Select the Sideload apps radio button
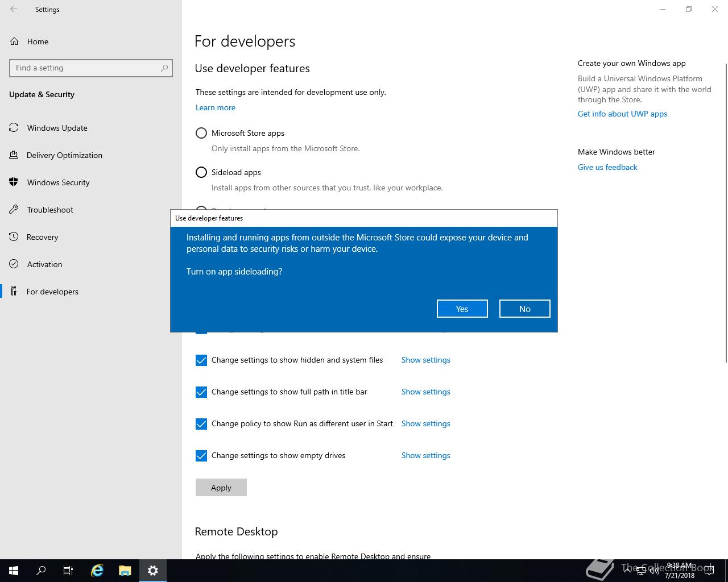The height and width of the screenshot is (582, 728). (x=201, y=172)
